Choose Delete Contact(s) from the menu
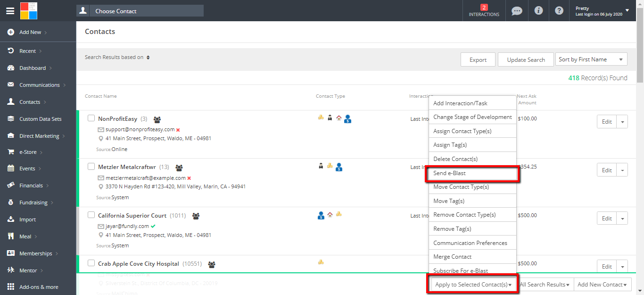The height and width of the screenshot is (295, 644). coord(472,159)
